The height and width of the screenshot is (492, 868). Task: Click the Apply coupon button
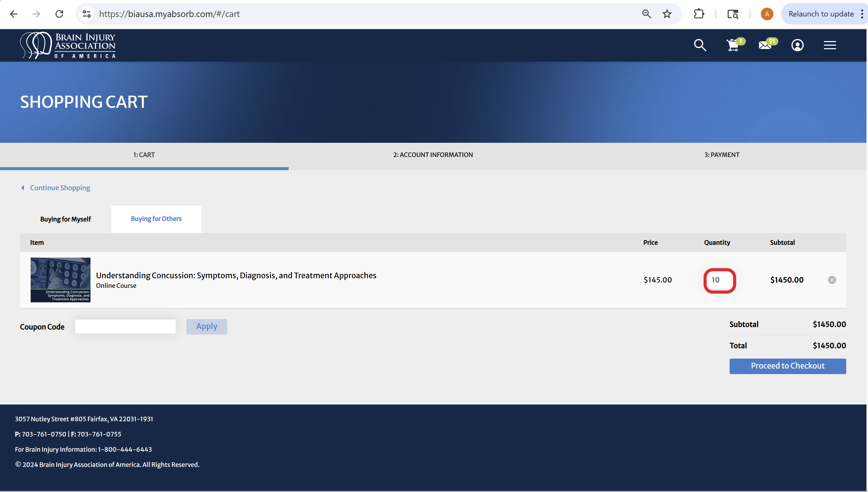[207, 326]
